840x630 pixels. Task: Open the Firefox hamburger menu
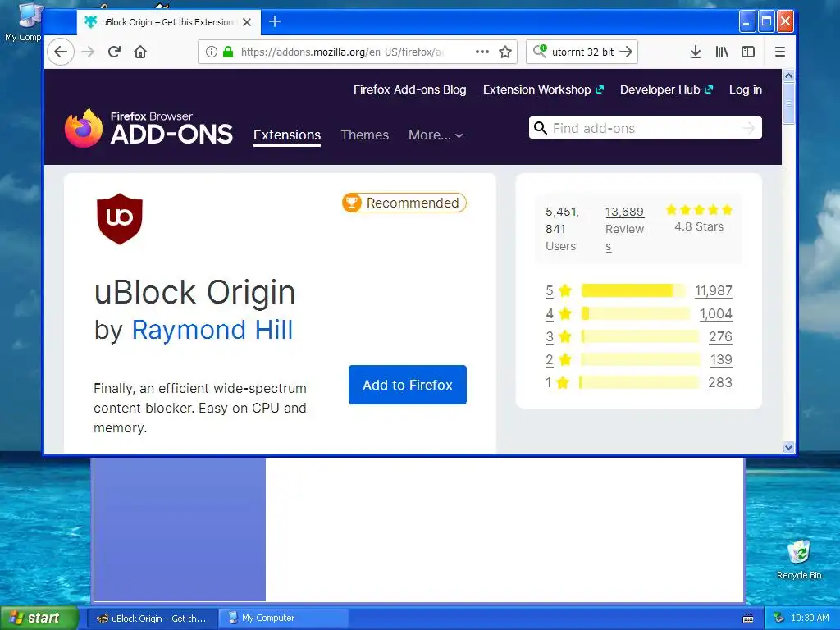pos(780,52)
